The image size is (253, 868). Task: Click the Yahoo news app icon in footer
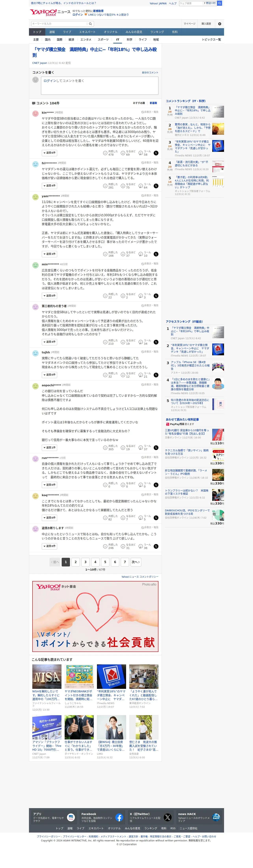(x=71, y=817)
